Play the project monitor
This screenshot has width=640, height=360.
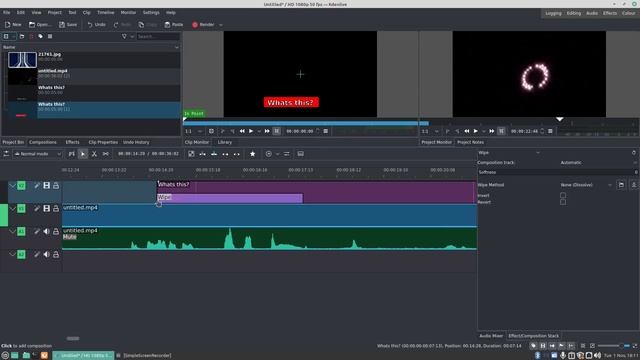point(476,131)
